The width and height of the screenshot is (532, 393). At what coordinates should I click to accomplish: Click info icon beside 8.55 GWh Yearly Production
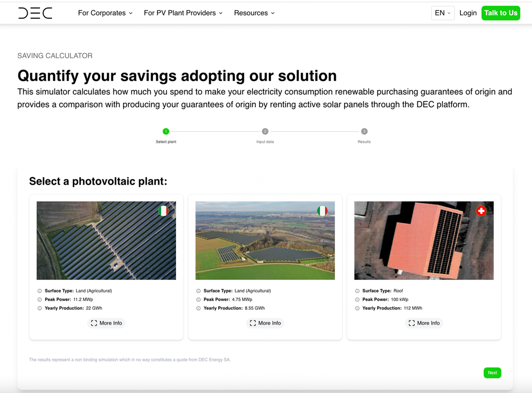(x=199, y=308)
